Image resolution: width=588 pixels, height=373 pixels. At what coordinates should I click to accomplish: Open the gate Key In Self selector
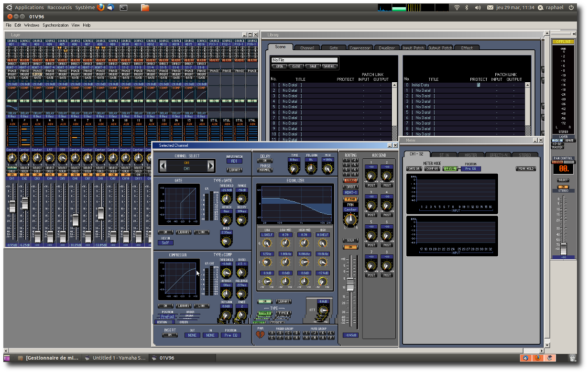(165, 242)
